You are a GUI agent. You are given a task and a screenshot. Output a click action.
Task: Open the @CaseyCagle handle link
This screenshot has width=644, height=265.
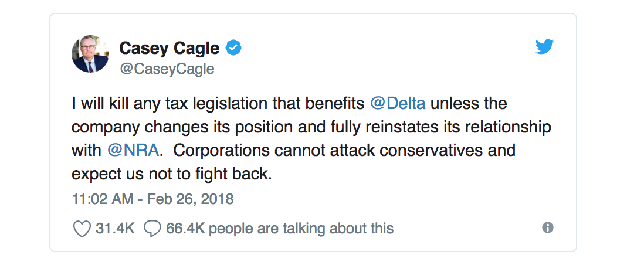[167, 69]
